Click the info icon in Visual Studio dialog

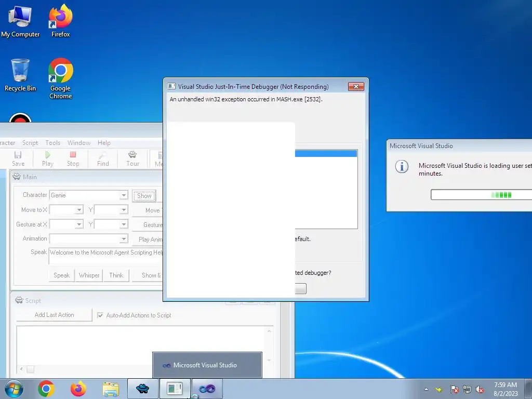click(402, 167)
